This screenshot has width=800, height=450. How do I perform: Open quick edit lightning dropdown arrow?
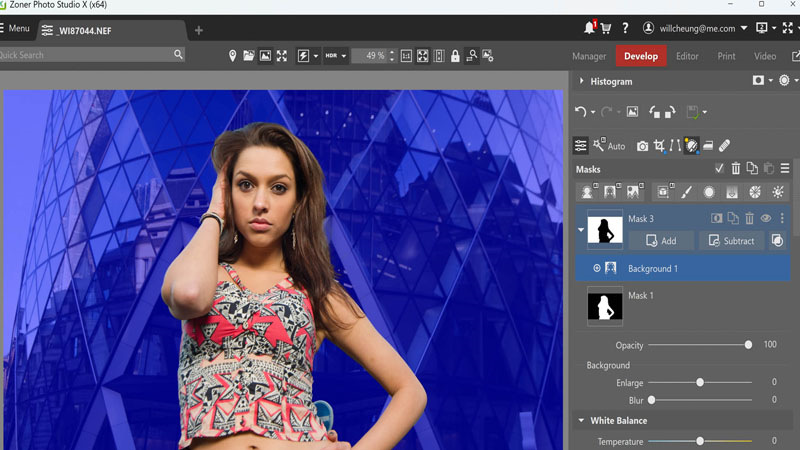pos(315,56)
